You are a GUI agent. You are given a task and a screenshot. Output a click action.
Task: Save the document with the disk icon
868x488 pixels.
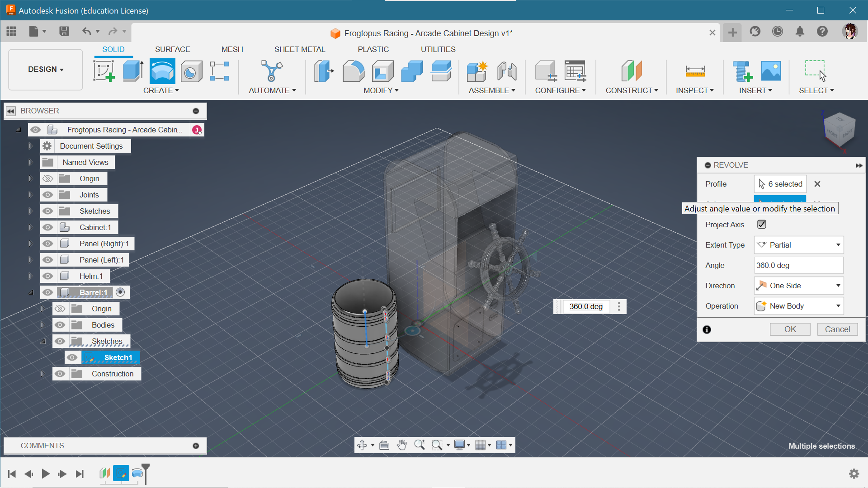pos(64,31)
